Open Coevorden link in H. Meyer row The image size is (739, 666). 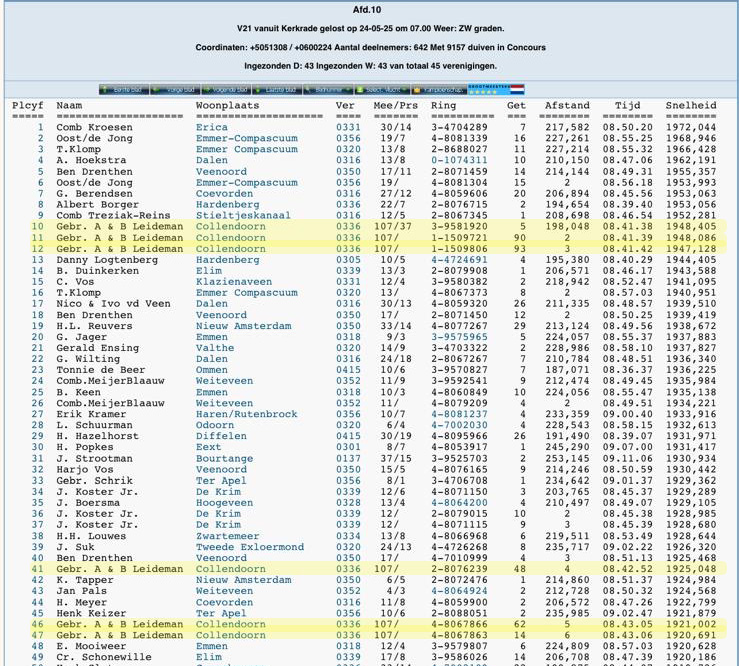tap(224, 602)
